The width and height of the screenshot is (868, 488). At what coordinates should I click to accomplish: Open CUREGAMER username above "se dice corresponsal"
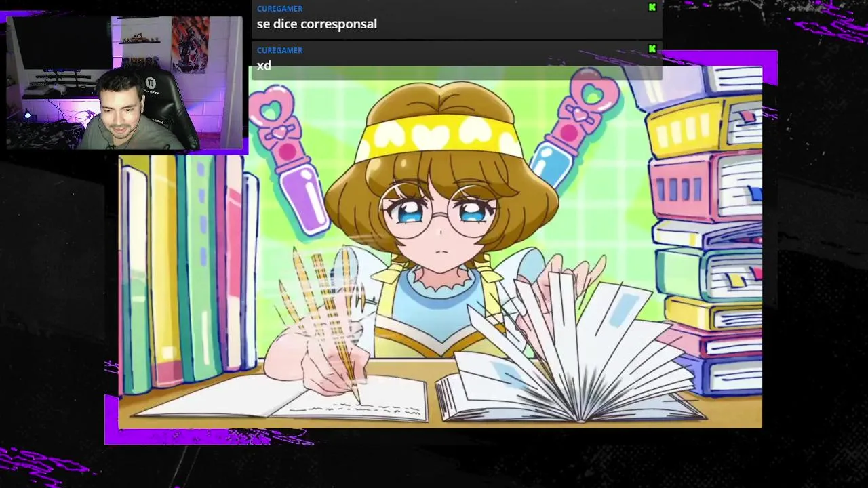coord(279,9)
